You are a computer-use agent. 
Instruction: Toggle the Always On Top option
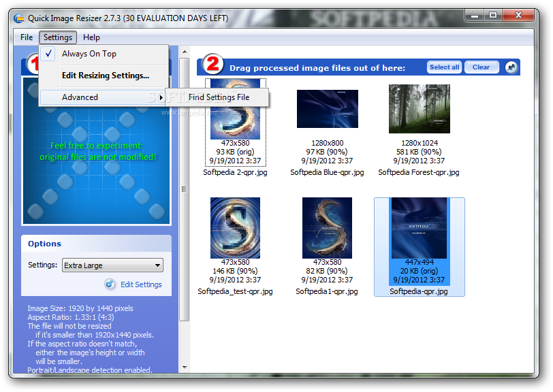click(104, 54)
